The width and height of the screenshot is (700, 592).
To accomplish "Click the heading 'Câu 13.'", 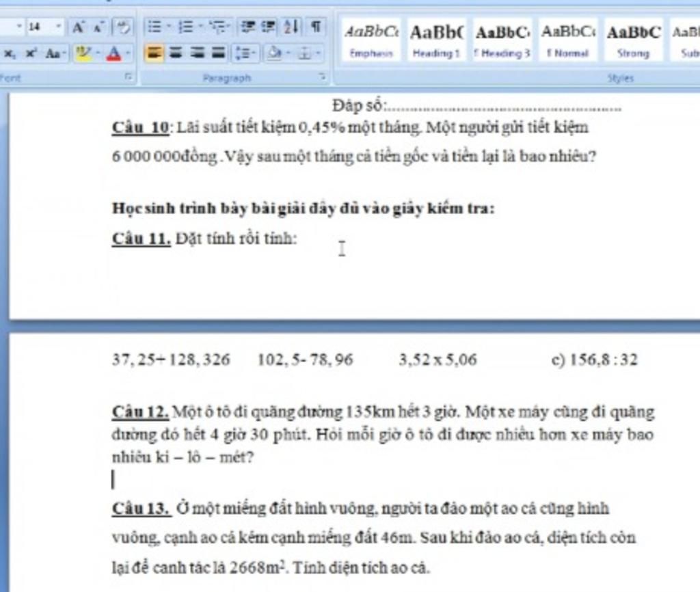I will (x=141, y=509).
